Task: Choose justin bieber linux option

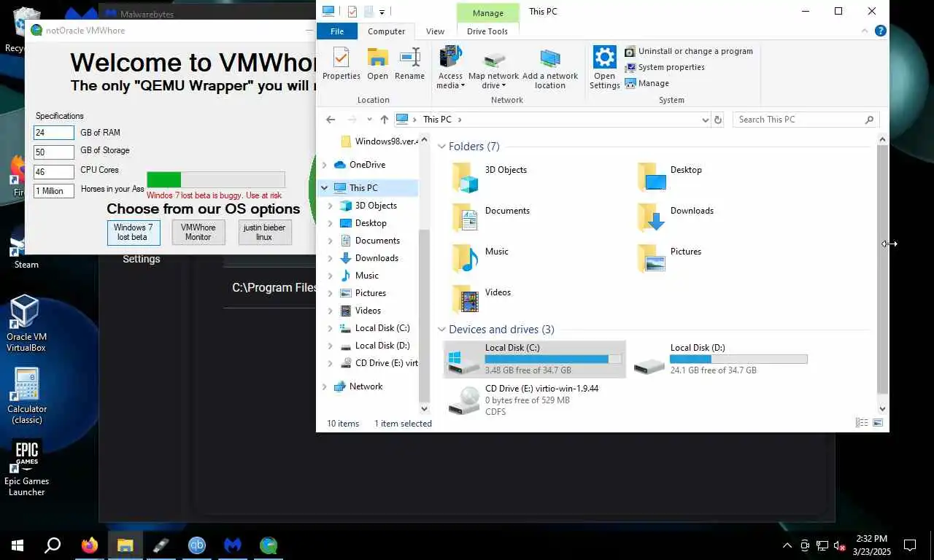Action: point(264,232)
